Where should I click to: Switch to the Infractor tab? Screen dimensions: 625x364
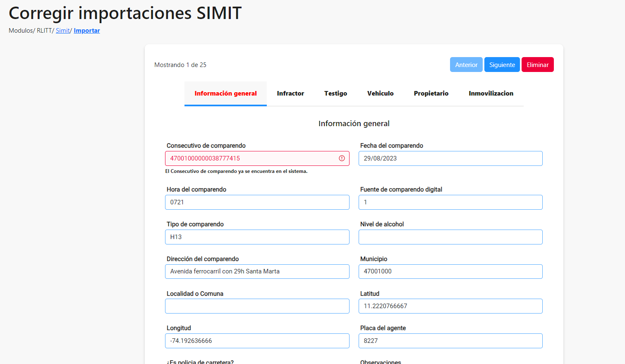[x=290, y=93]
